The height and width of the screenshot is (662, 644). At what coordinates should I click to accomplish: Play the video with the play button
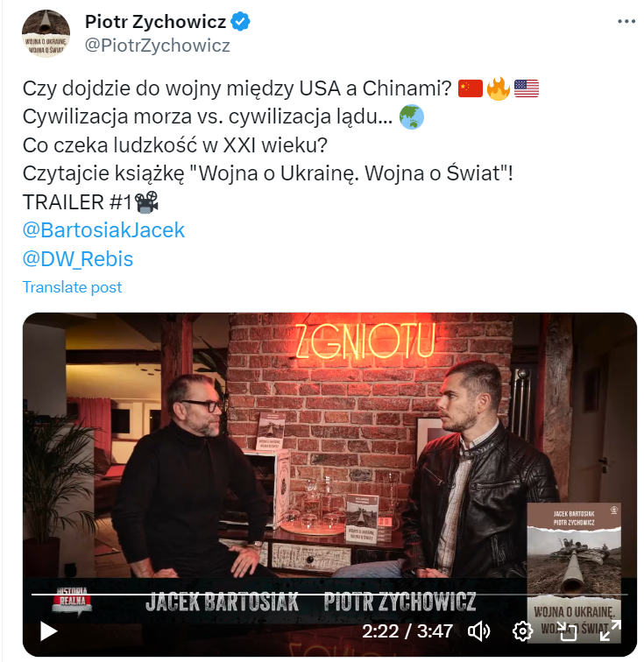pyautogui.click(x=48, y=631)
